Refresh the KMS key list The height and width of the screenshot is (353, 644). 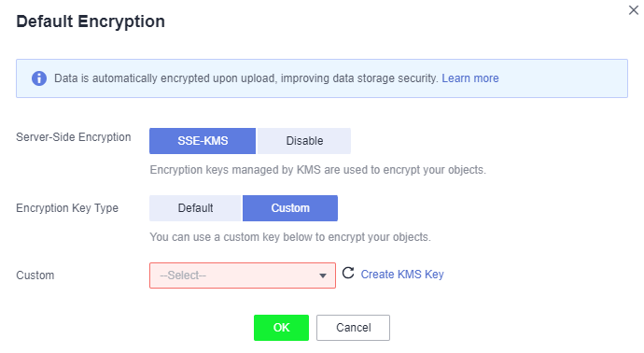click(x=348, y=273)
